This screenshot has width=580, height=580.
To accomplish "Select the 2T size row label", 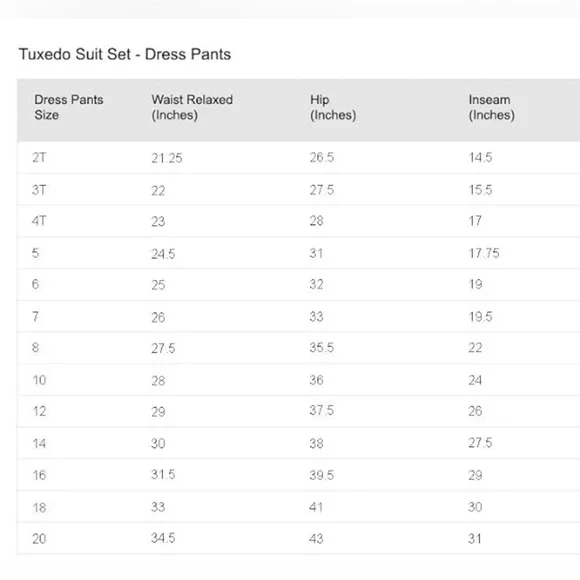I will [x=39, y=158].
